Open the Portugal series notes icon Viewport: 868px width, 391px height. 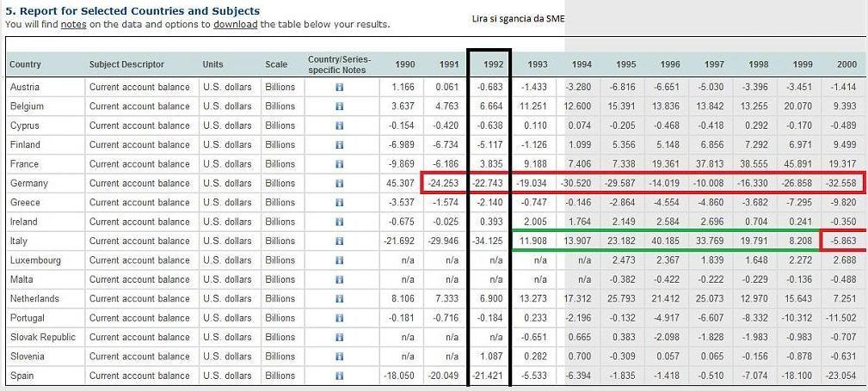coord(340,319)
